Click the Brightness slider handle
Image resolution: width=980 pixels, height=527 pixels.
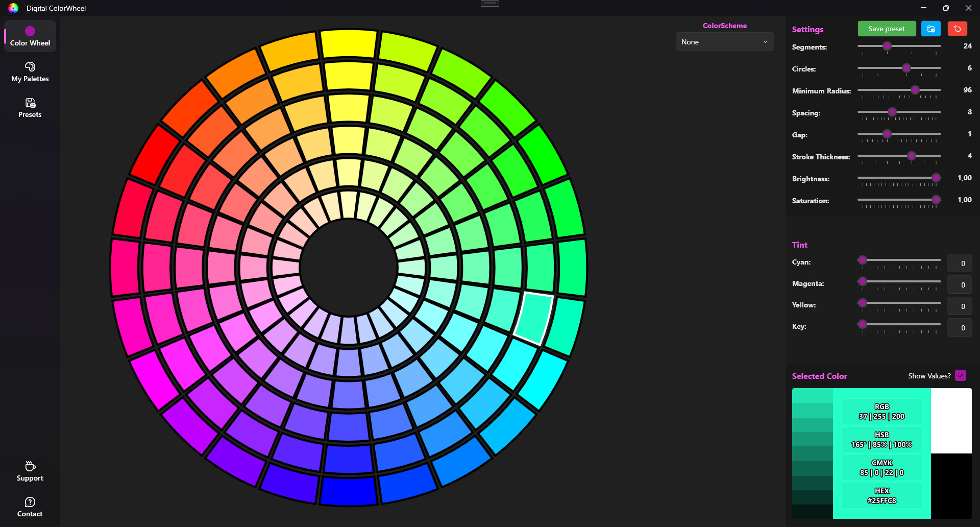click(935, 178)
